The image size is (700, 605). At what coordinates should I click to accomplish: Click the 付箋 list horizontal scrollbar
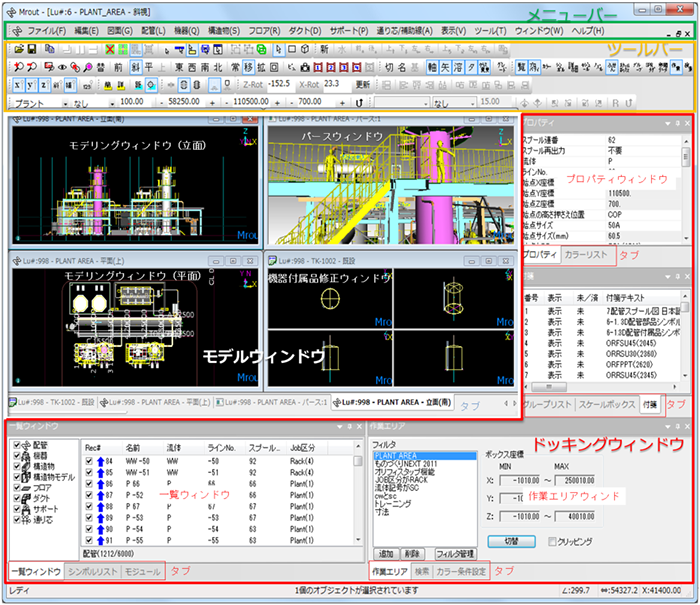pos(600,384)
